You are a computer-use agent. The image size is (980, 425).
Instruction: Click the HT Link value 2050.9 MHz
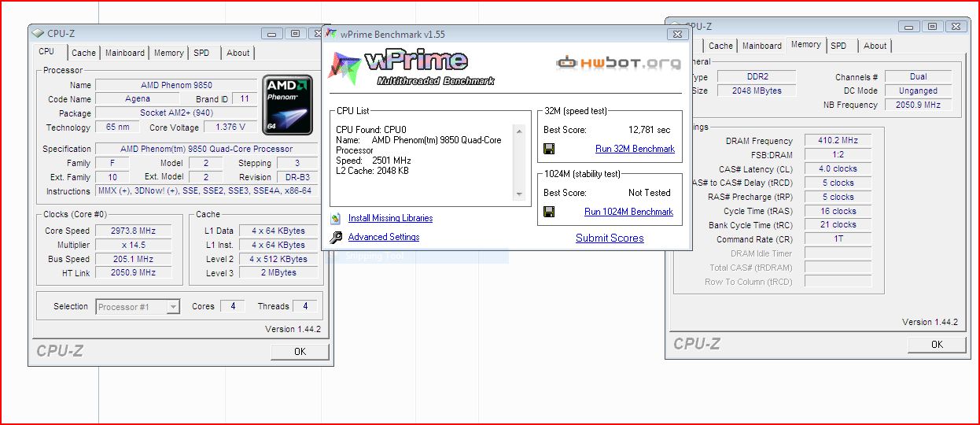click(x=134, y=273)
